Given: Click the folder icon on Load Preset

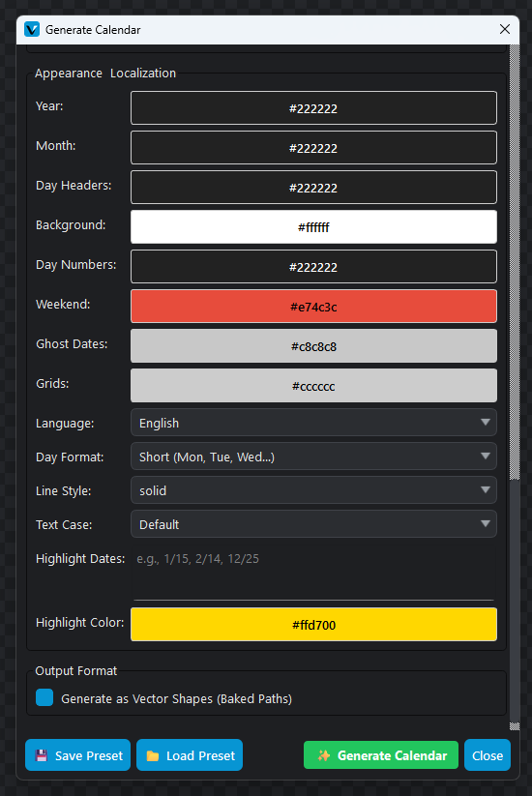Looking at the screenshot, I should pos(153,755).
